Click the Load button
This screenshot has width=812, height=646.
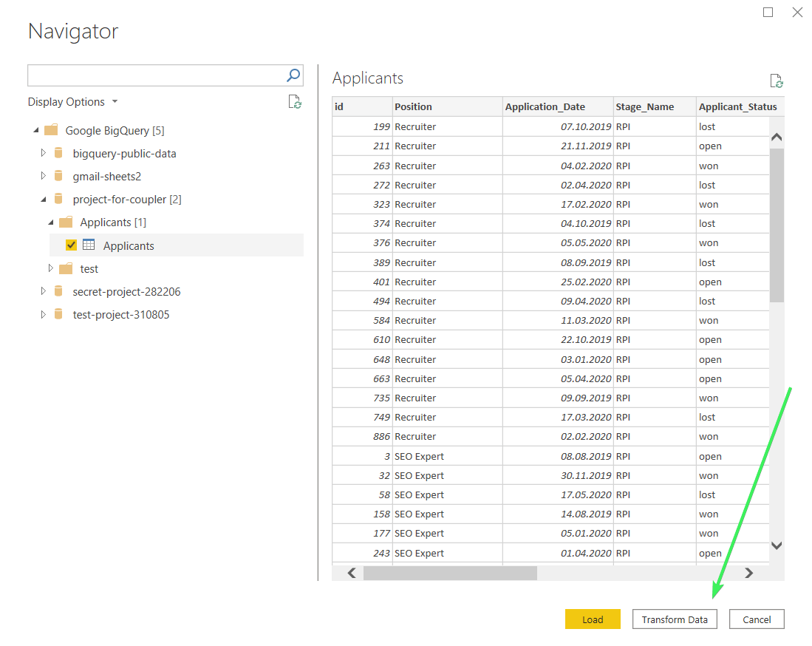pyautogui.click(x=593, y=619)
